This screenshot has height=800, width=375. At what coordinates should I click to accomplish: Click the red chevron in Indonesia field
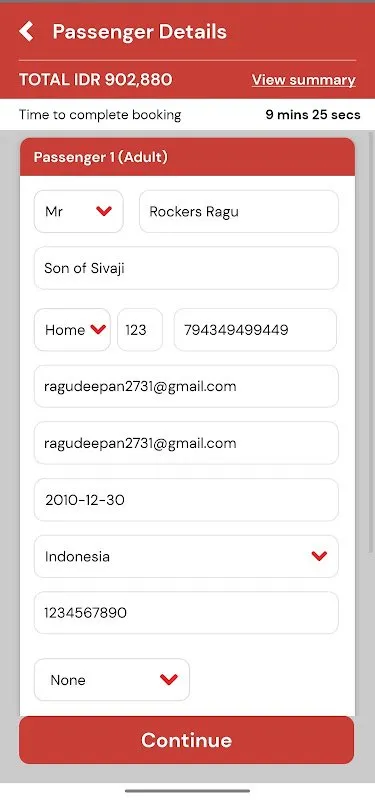pos(319,556)
